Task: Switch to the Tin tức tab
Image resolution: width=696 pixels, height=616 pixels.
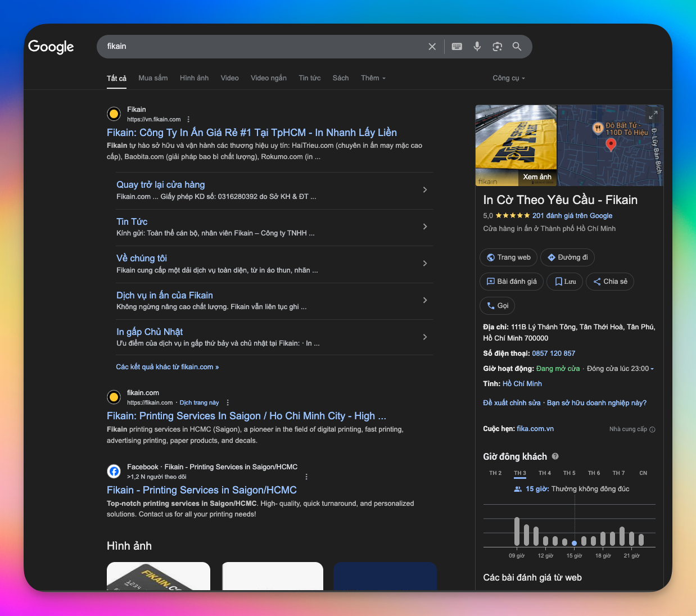Action: tap(309, 78)
